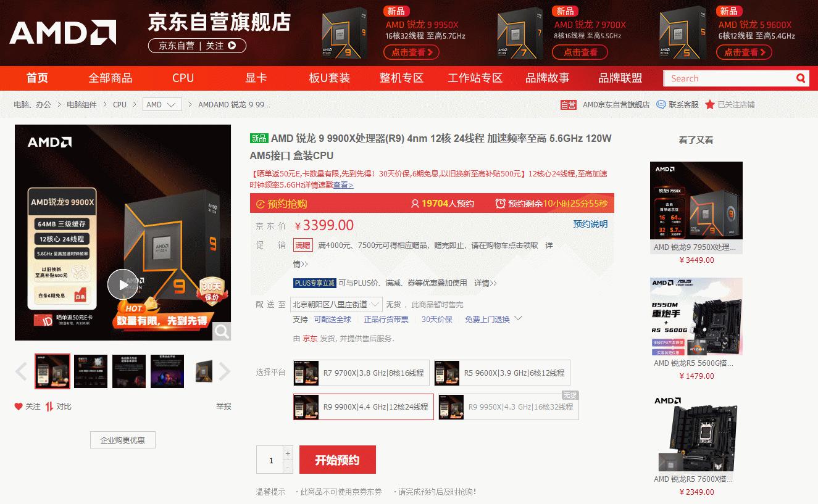The width and height of the screenshot is (818, 504).
Task: Click the followed store star icon
Action: click(x=710, y=105)
